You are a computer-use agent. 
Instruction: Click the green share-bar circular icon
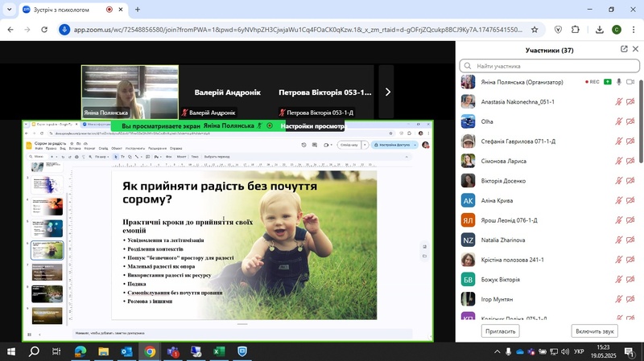point(270,125)
